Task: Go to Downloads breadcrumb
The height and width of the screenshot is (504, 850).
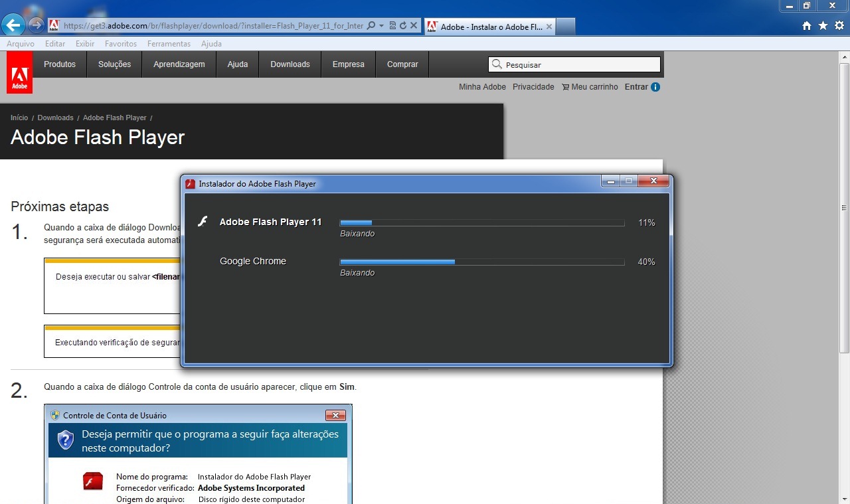Action: click(55, 118)
